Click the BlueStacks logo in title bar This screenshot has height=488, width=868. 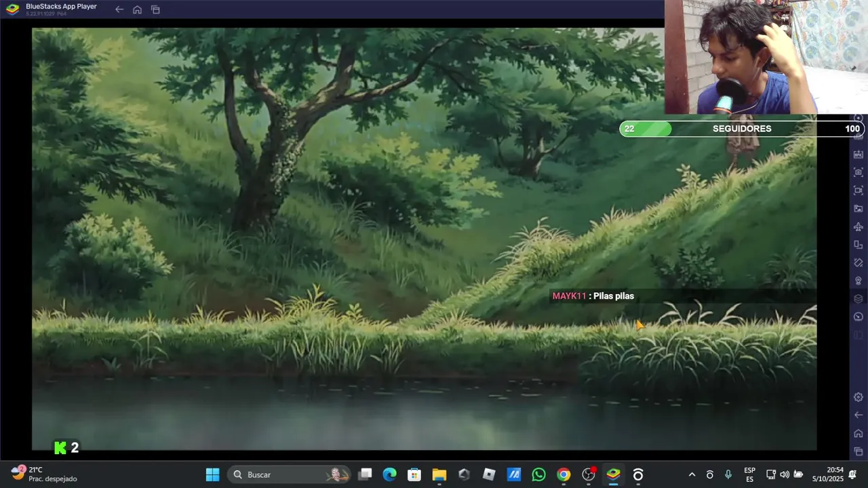coord(12,9)
